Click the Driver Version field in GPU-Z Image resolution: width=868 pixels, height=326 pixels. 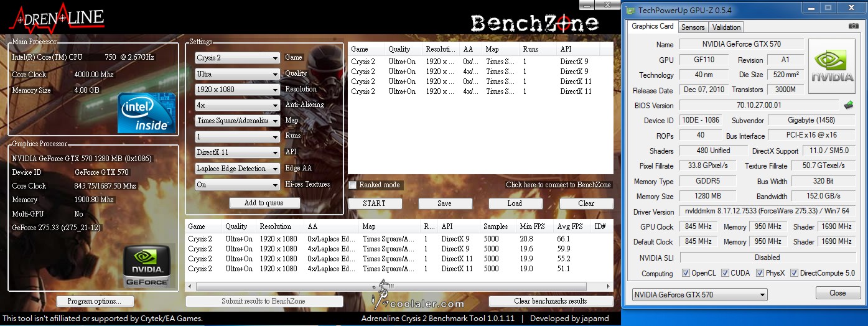767,212
